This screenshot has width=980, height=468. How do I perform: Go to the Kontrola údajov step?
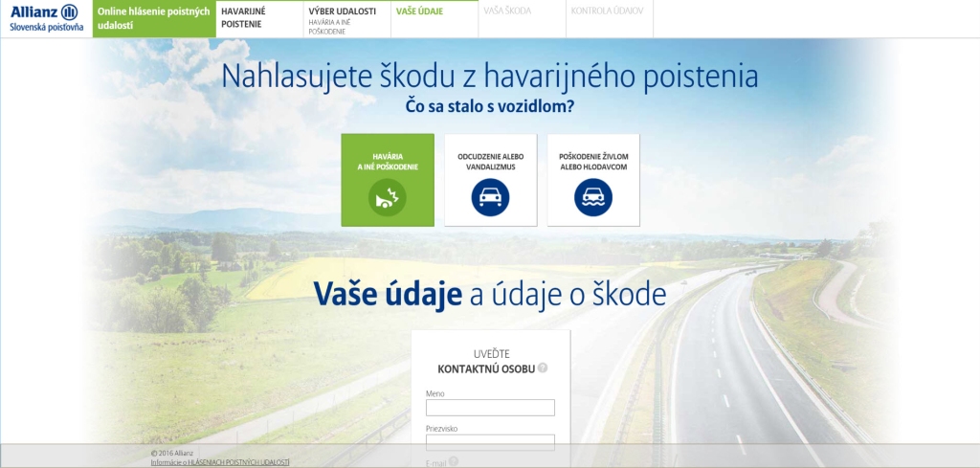tap(610, 19)
